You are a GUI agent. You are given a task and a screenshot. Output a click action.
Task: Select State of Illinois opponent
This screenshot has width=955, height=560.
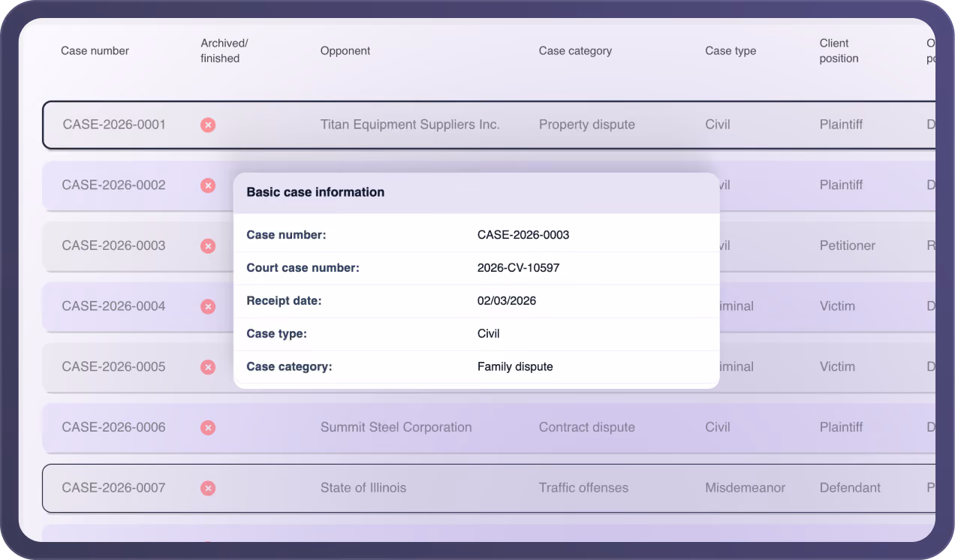click(363, 488)
